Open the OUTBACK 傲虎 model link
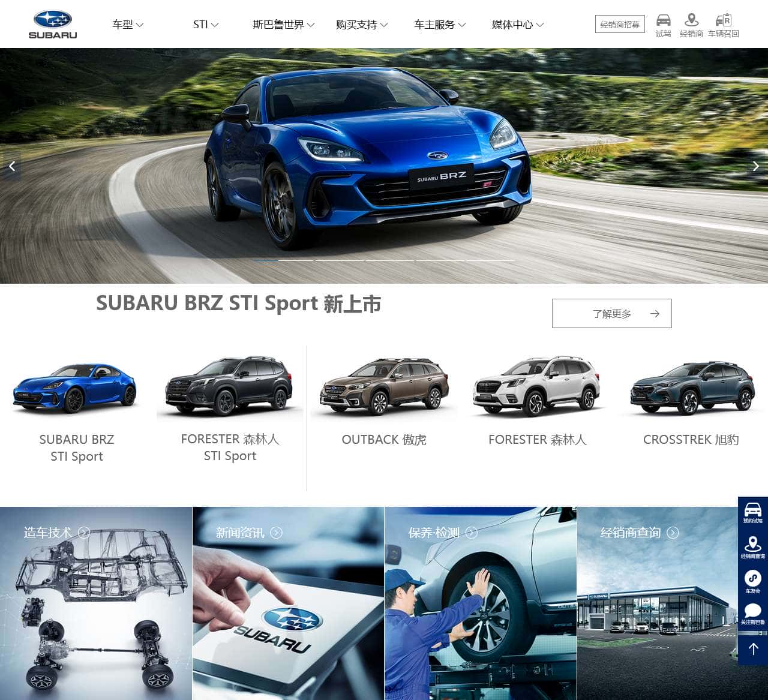The height and width of the screenshot is (700, 768). click(x=384, y=440)
